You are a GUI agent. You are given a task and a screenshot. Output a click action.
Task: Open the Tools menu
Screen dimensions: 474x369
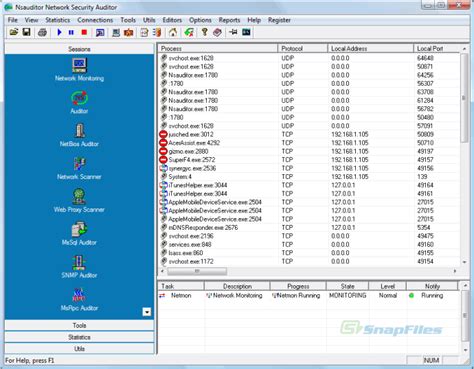pos(128,20)
